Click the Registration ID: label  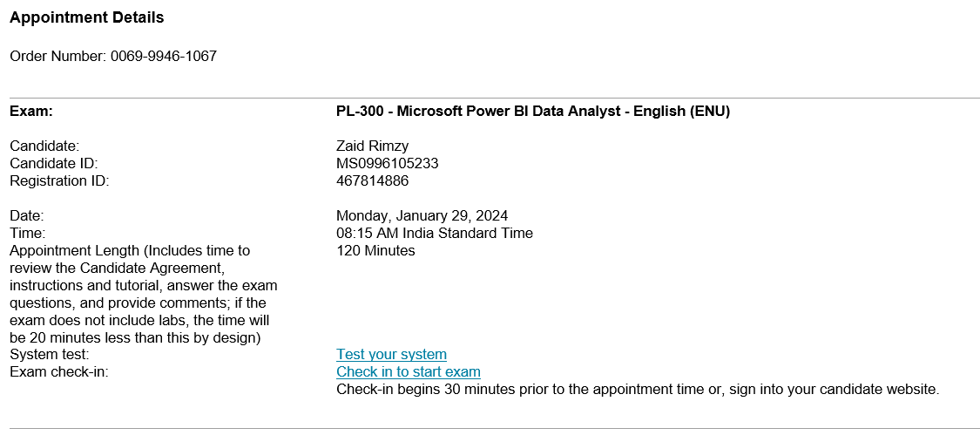point(59,181)
